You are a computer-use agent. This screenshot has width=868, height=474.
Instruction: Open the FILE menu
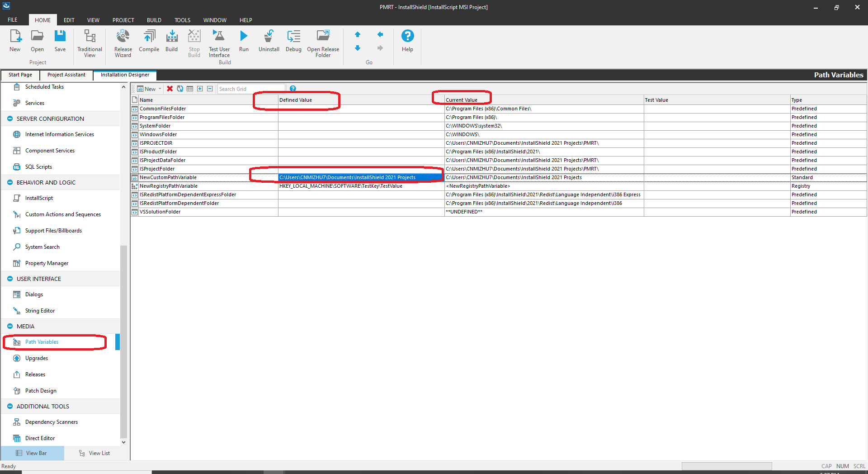pyautogui.click(x=13, y=20)
